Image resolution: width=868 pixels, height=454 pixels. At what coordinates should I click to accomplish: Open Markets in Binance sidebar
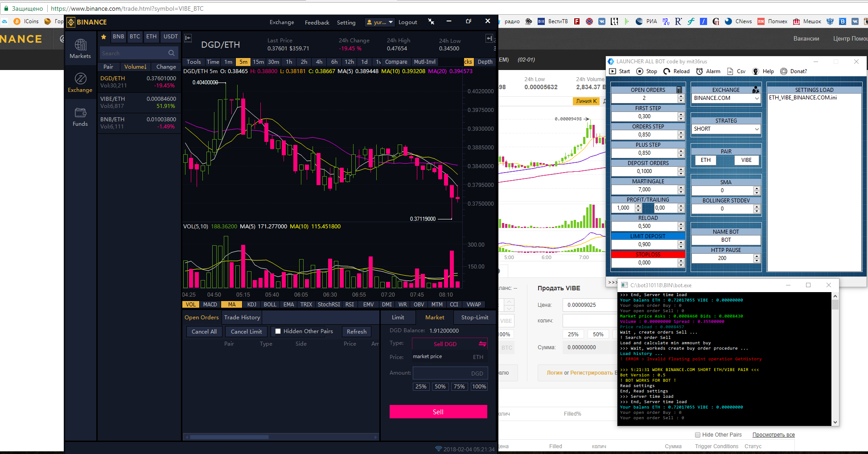coord(80,49)
